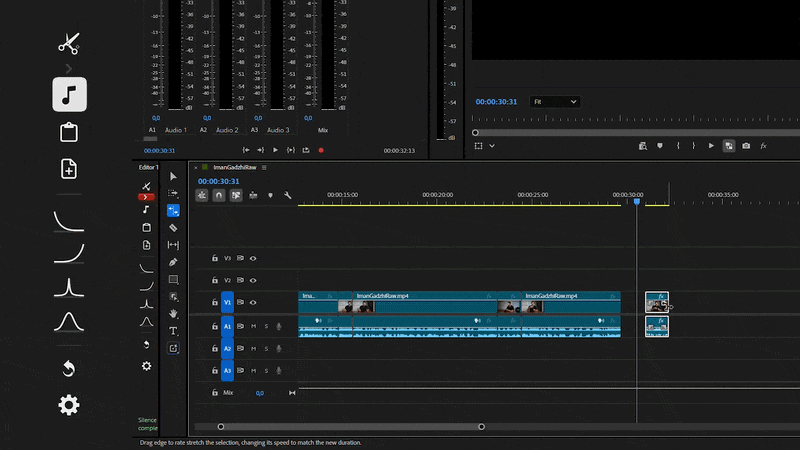Image resolution: width=800 pixels, height=450 pixels.
Task: Play in the Program monitor
Action: (711, 146)
